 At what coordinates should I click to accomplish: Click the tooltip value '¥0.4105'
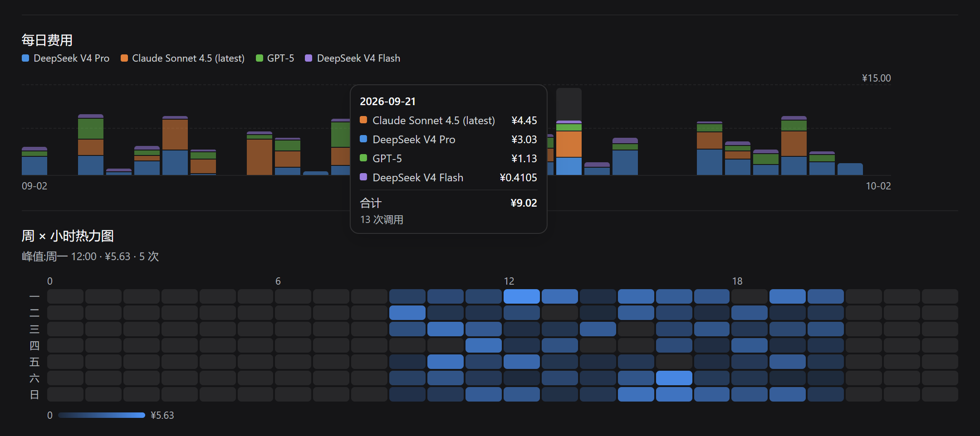518,178
